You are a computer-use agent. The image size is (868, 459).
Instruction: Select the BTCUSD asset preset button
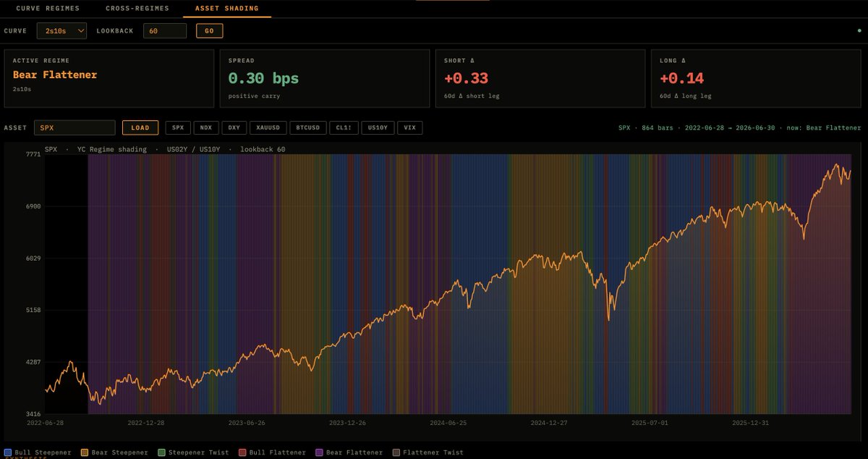click(309, 127)
